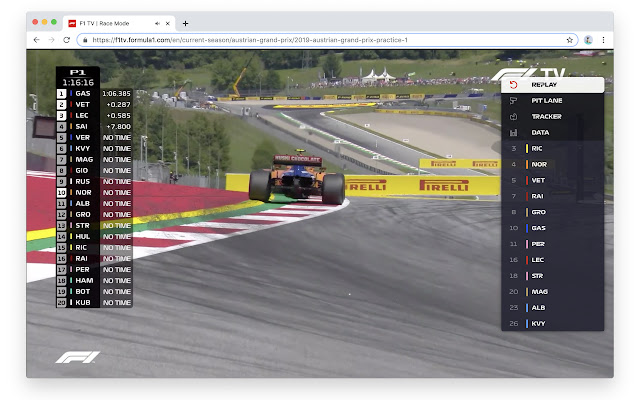The height and width of the screenshot is (400, 640).
Task: Select the REPLAY menu entry
Action: 553,85
